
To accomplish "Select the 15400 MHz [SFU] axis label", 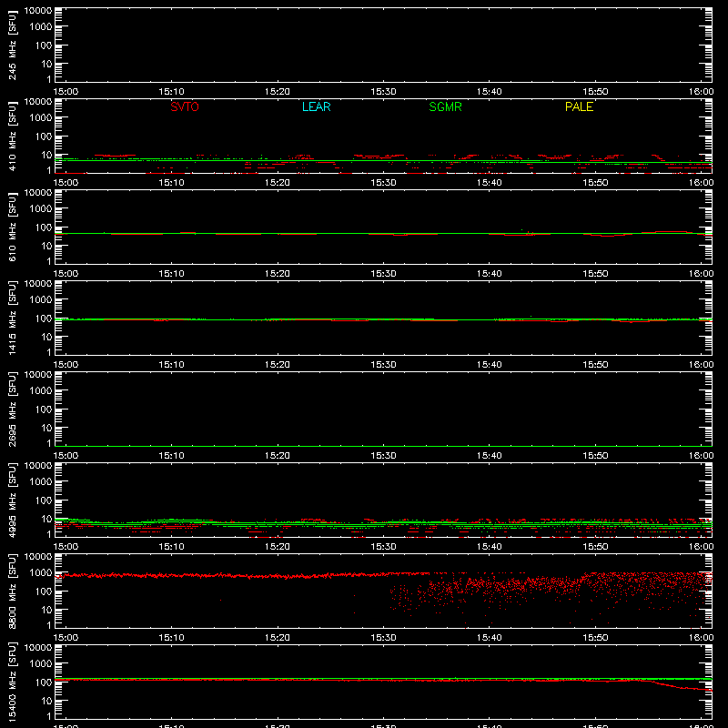I will 13,682.
